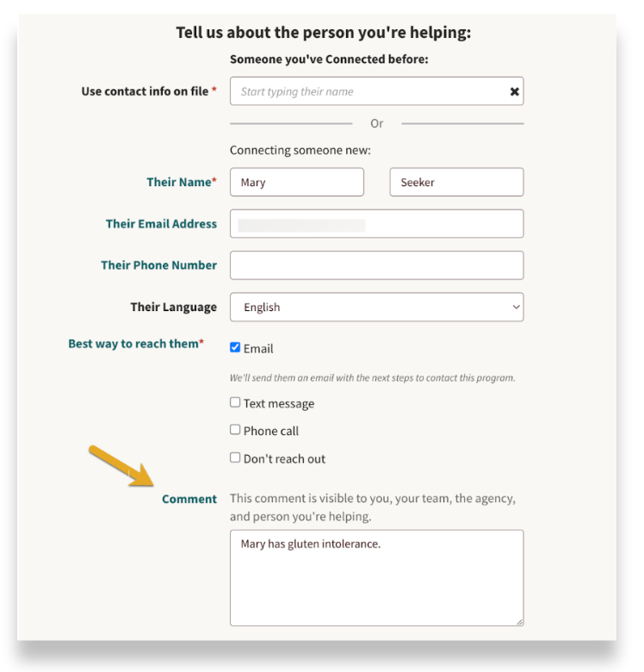Clear the contact name search field
Screen dimensions: 644x672
514,91
